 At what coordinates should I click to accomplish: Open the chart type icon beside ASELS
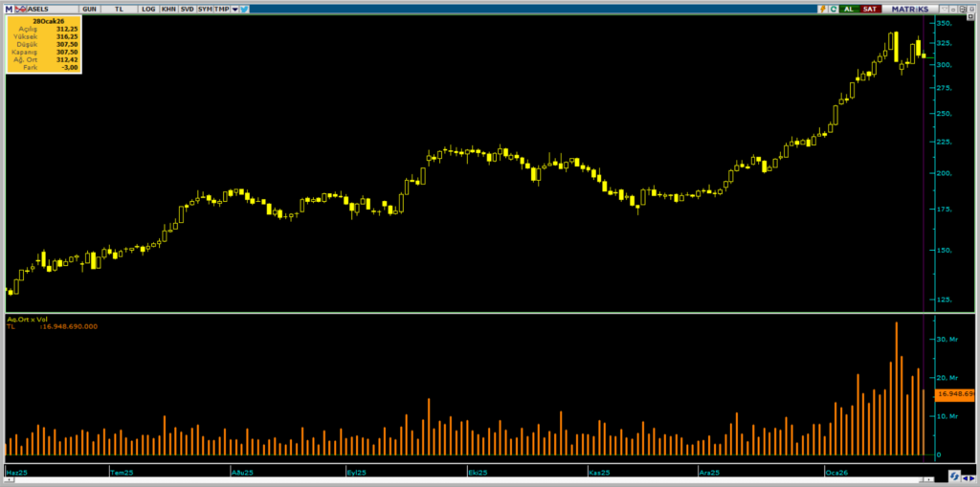[x=20, y=9]
